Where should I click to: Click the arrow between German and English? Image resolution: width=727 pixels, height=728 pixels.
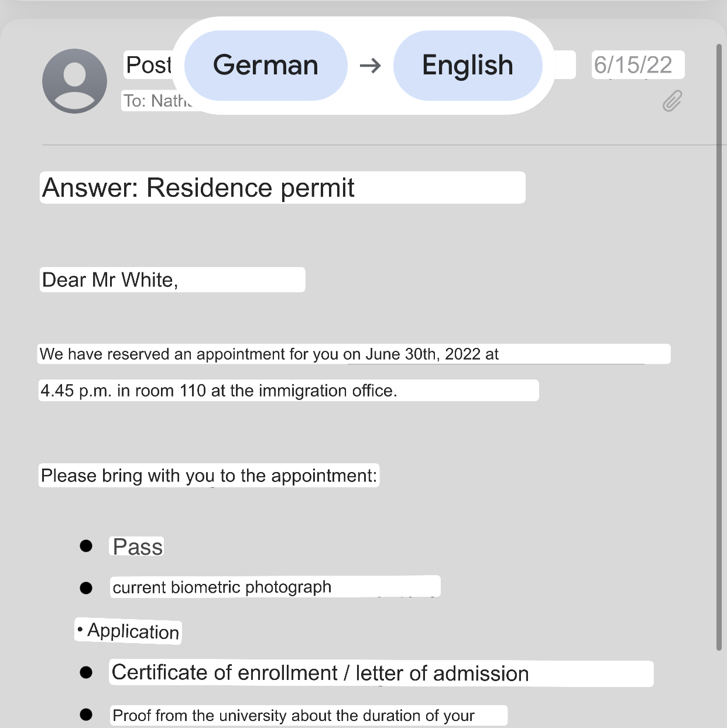click(x=370, y=66)
